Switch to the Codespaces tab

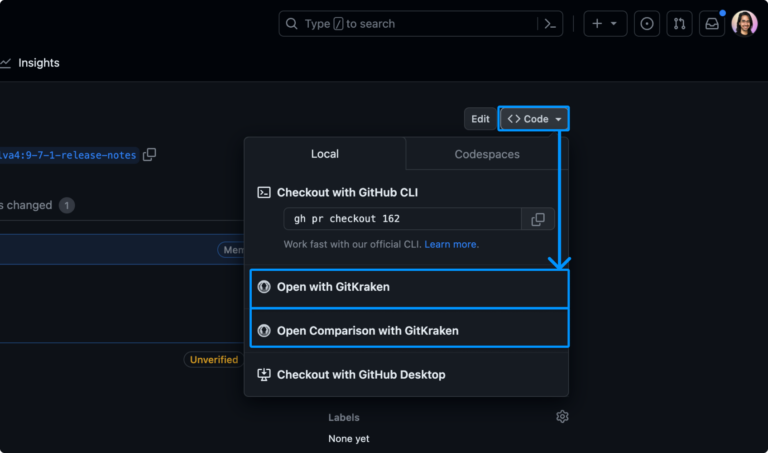coord(487,154)
